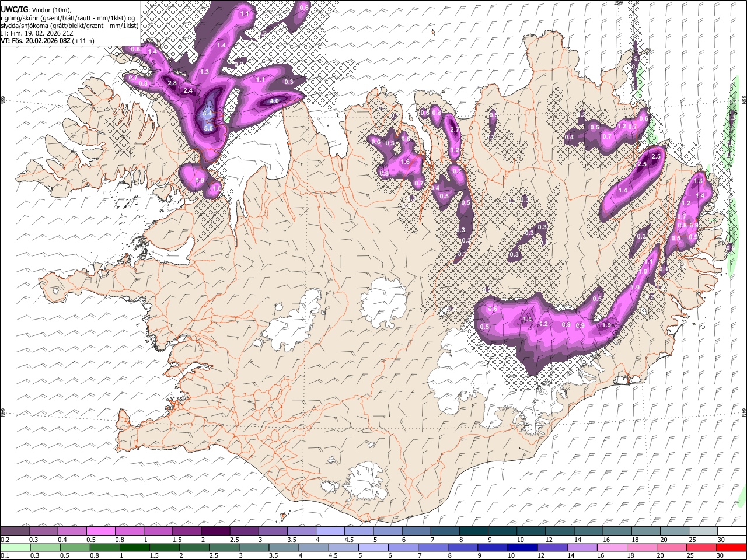Viewport: 747px width, 560px height.
Task: Click the UWC/IG title text
Action: (x=15, y=10)
